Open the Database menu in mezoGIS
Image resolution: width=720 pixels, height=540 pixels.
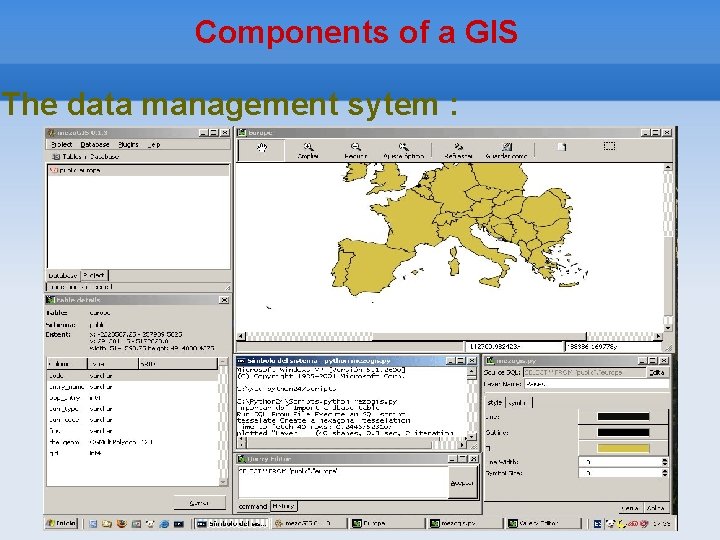pyautogui.click(x=95, y=144)
